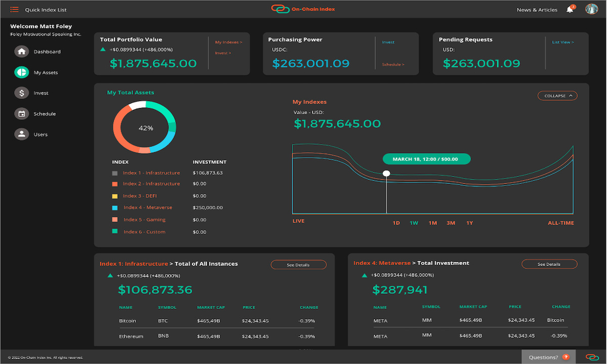Viewport: 607px width, 364px height.
Task: Open the hamburger navigation menu
Action: (14, 9)
